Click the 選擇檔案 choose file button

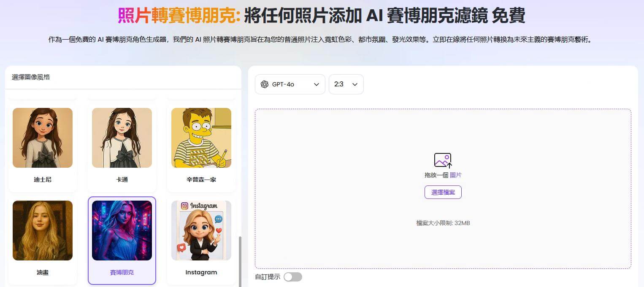pyautogui.click(x=443, y=192)
